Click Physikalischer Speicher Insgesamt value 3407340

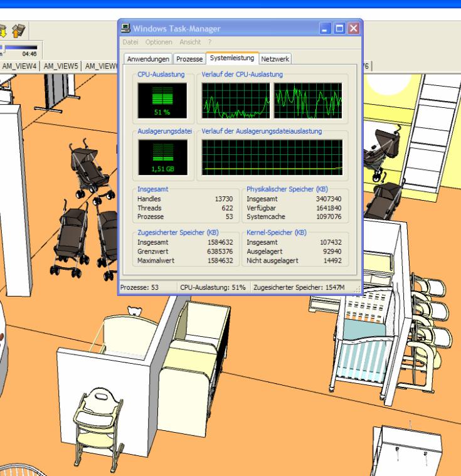tap(329, 199)
